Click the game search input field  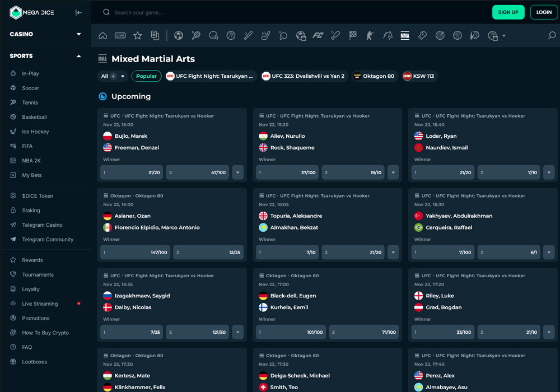pos(168,12)
